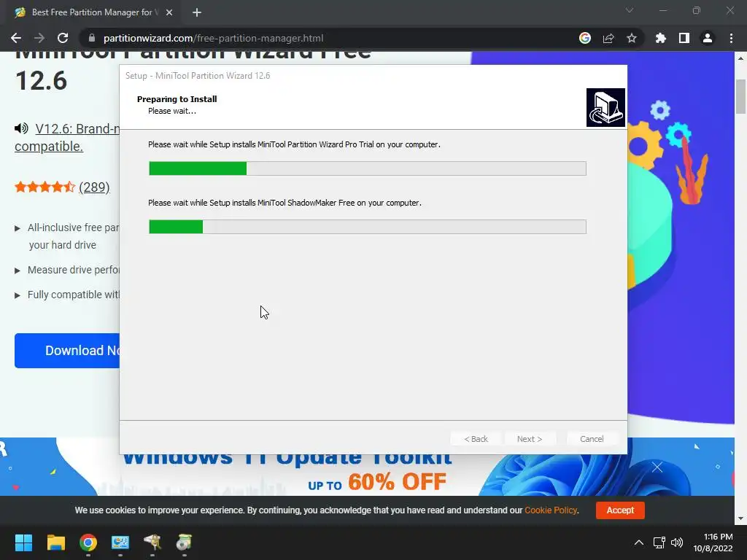Open the fourth taskbar app next to installer
The image size is (747, 560).
click(152, 542)
